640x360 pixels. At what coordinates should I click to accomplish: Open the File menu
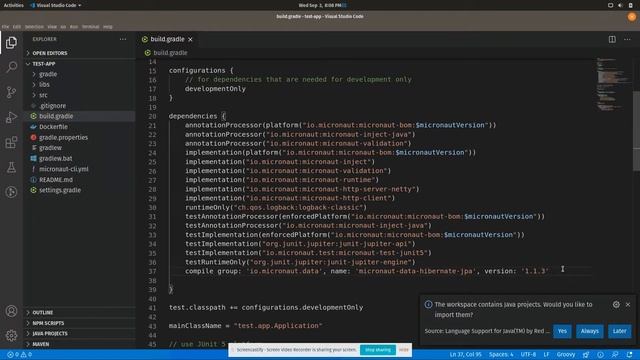tap(5, 27)
